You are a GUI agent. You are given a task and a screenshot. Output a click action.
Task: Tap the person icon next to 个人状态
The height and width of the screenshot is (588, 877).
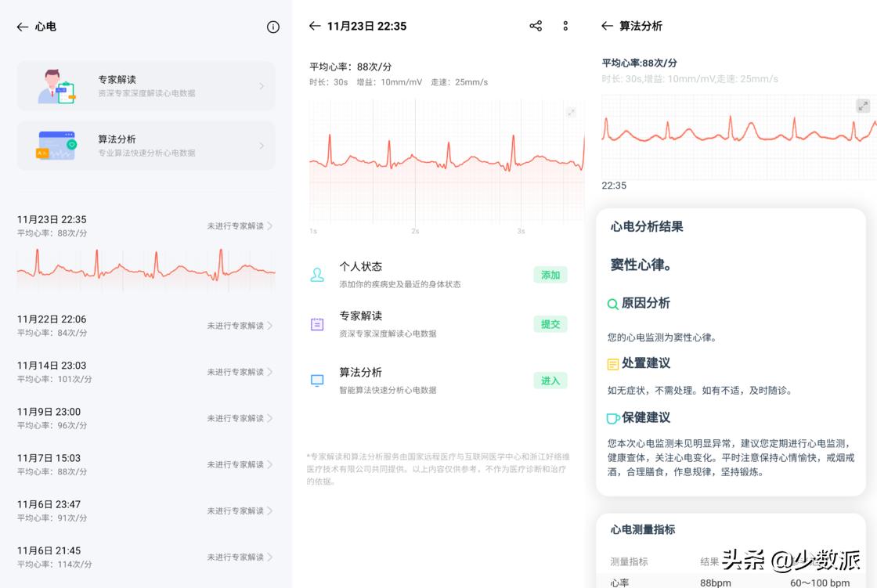pyautogui.click(x=316, y=273)
